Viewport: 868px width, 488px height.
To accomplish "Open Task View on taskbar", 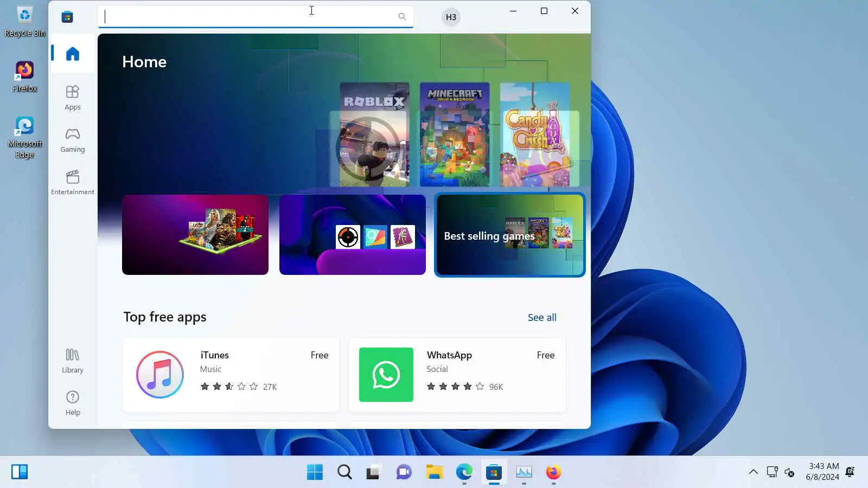I will (374, 472).
